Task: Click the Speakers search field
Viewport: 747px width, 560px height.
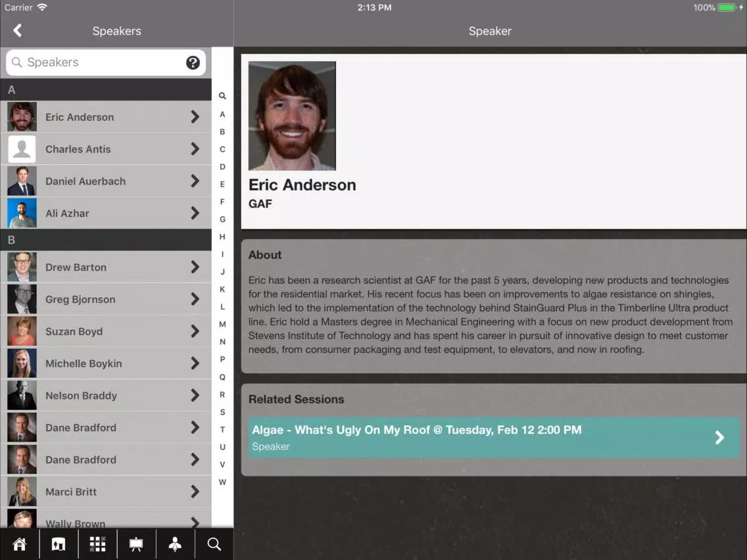Action: (106, 62)
